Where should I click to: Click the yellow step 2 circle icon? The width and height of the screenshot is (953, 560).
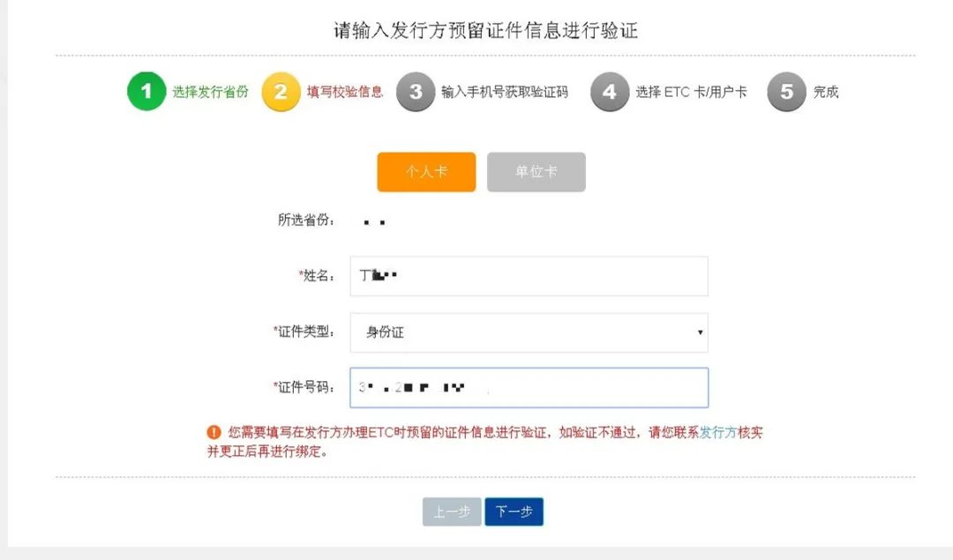[281, 92]
